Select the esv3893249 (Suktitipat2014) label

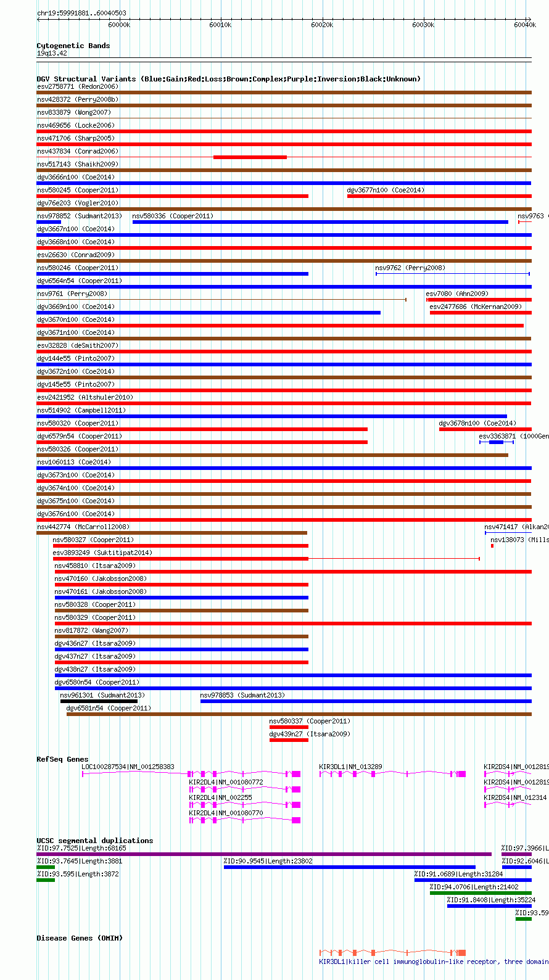102,553
